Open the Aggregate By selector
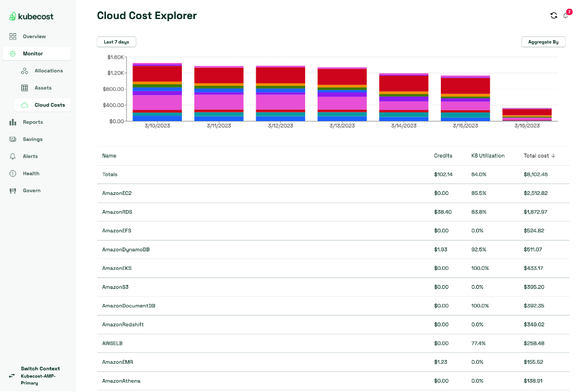This screenshot has height=392, width=587. [x=543, y=42]
